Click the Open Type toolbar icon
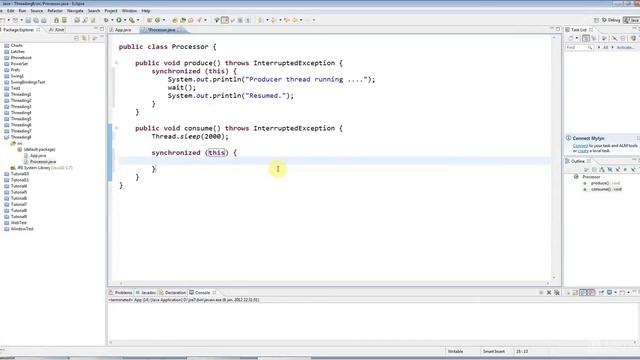This screenshot has width=640, height=360. [x=175, y=20]
